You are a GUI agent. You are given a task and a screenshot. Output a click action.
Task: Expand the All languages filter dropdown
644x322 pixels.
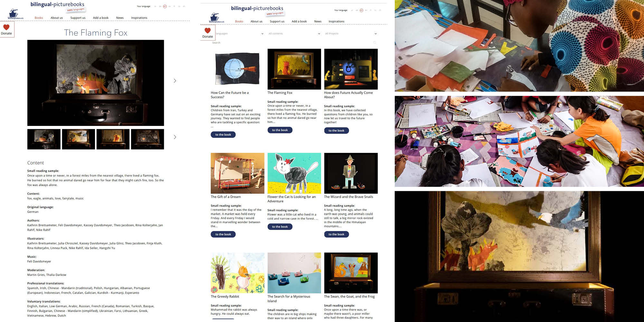pyautogui.click(x=238, y=33)
